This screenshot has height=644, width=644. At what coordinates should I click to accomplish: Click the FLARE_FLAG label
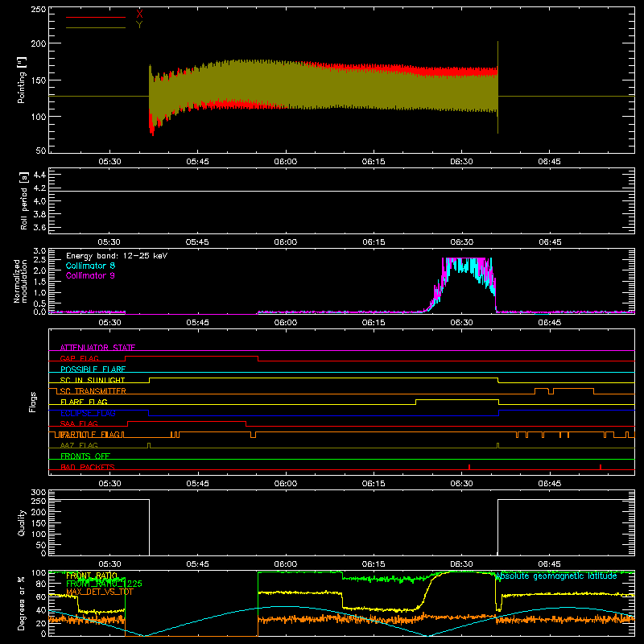pyautogui.click(x=84, y=402)
